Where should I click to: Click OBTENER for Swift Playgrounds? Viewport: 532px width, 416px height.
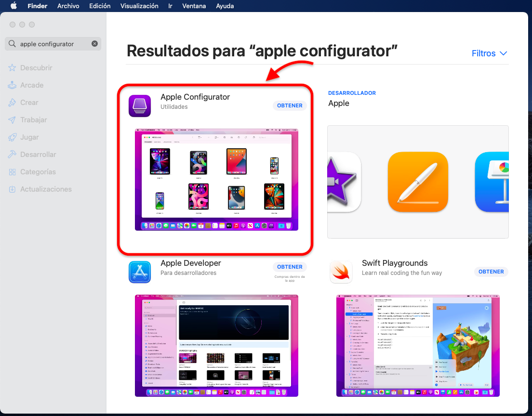[491, 272]
